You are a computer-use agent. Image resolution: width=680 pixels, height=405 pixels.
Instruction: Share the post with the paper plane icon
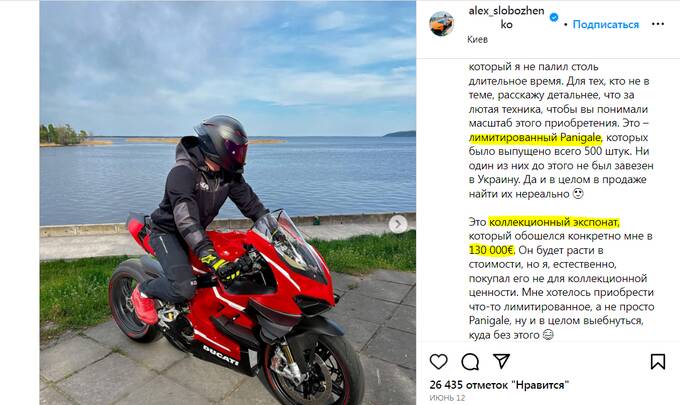click(x=501, y=361)
